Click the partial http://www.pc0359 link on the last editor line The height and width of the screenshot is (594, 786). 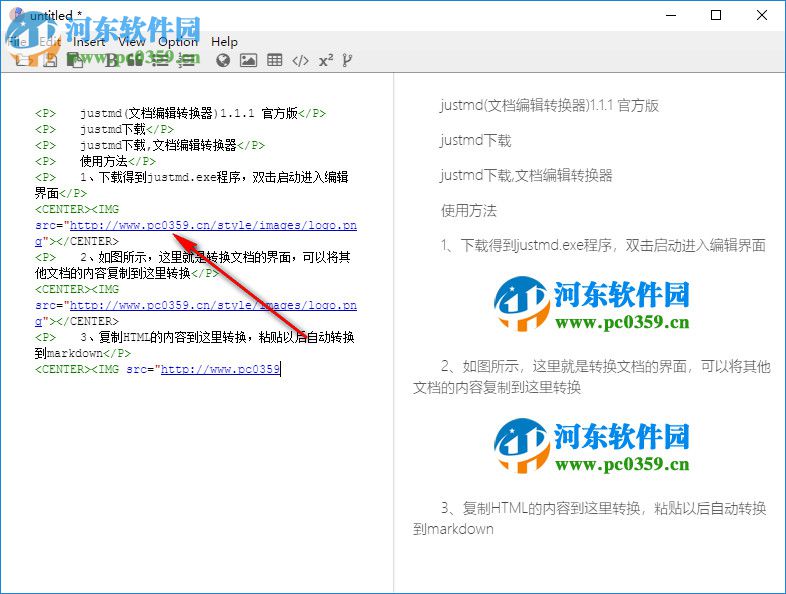(220, 369)
